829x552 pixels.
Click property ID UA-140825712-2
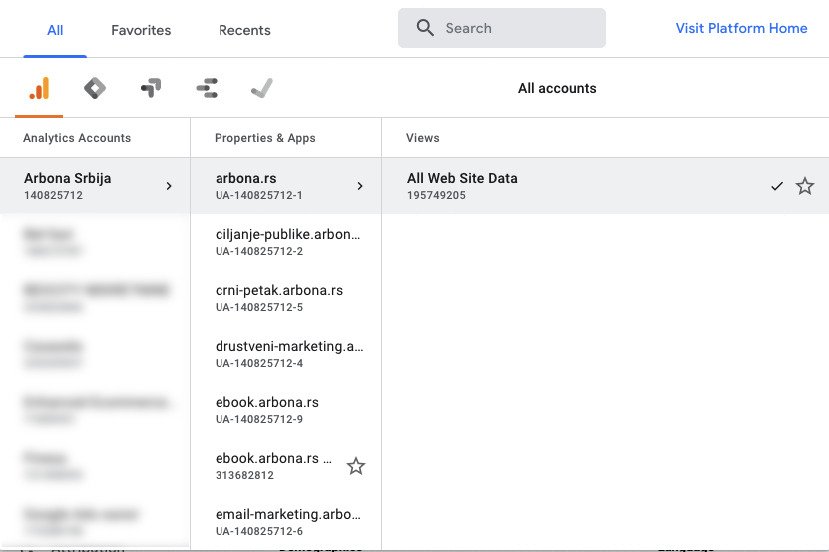259,251
